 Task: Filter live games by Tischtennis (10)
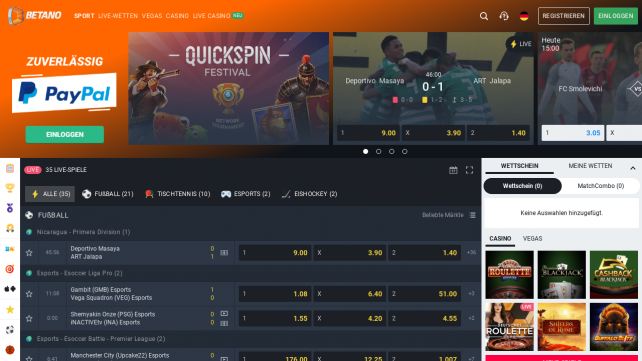(x=178, y=194)
